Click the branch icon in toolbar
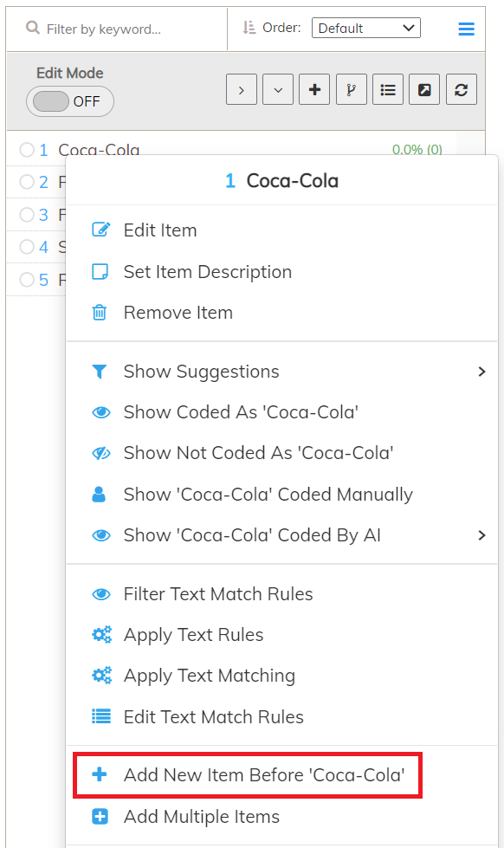Viewport: 504px width, 848px height. click(351, 89)
